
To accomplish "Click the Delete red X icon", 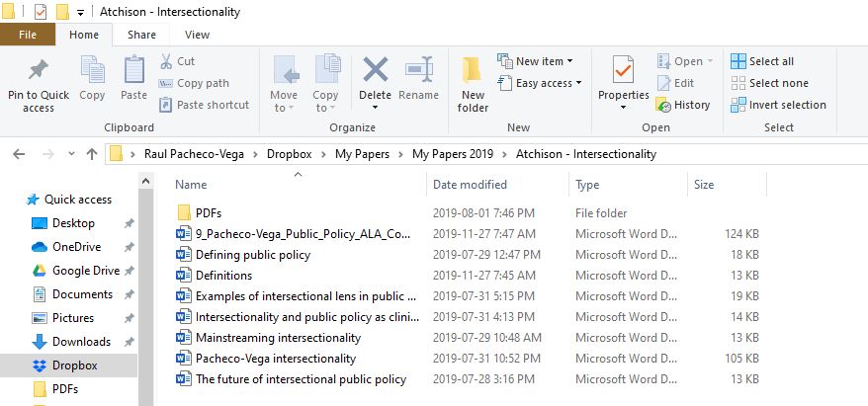I will pyautogui.click(x=375, y=70).
